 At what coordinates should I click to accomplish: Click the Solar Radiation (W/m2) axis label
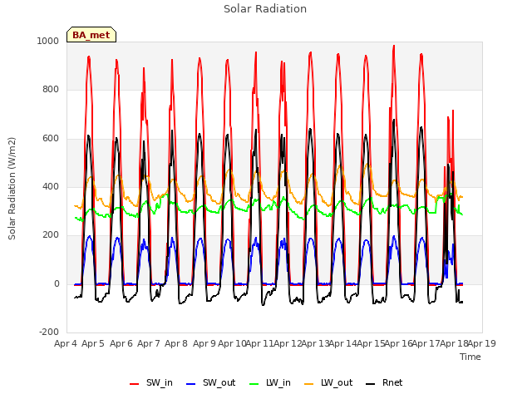pyautogui.click(x=12, y=189)
